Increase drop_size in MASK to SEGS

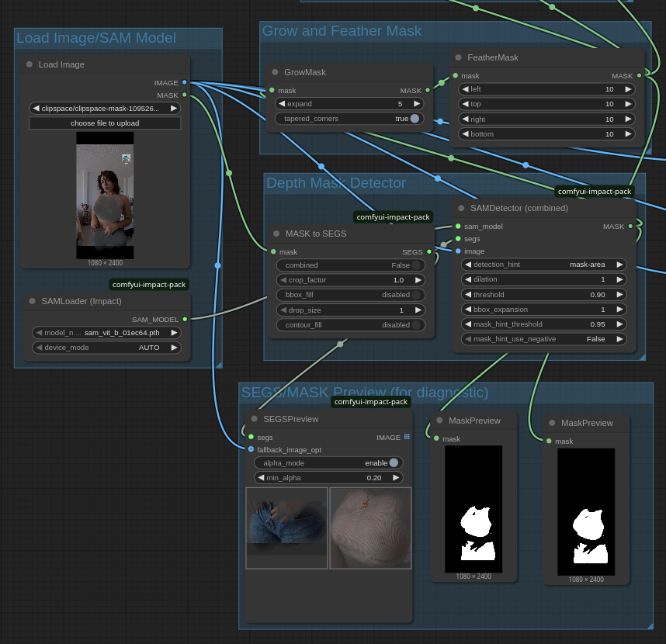(418, 310)
